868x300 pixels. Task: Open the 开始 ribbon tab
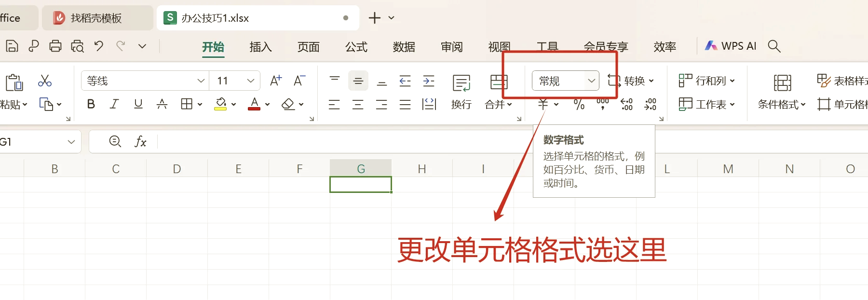coord(213,47)
